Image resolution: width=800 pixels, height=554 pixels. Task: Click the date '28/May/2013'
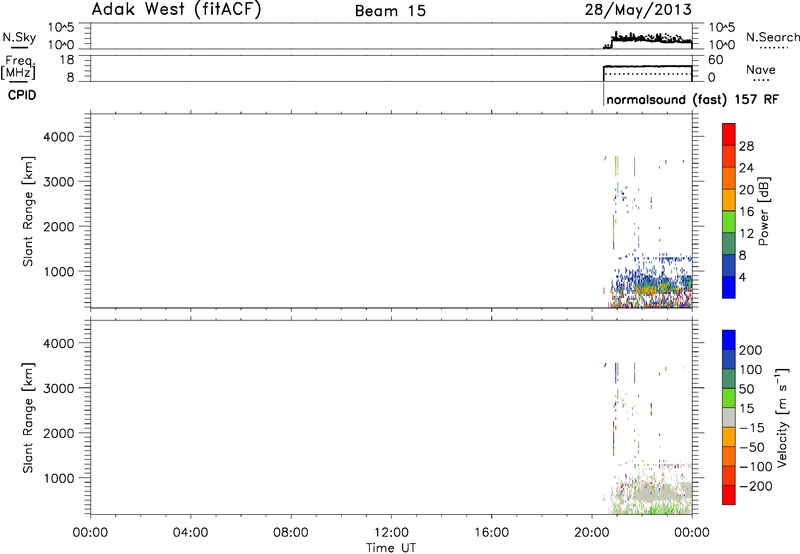[x=638, y=10]
